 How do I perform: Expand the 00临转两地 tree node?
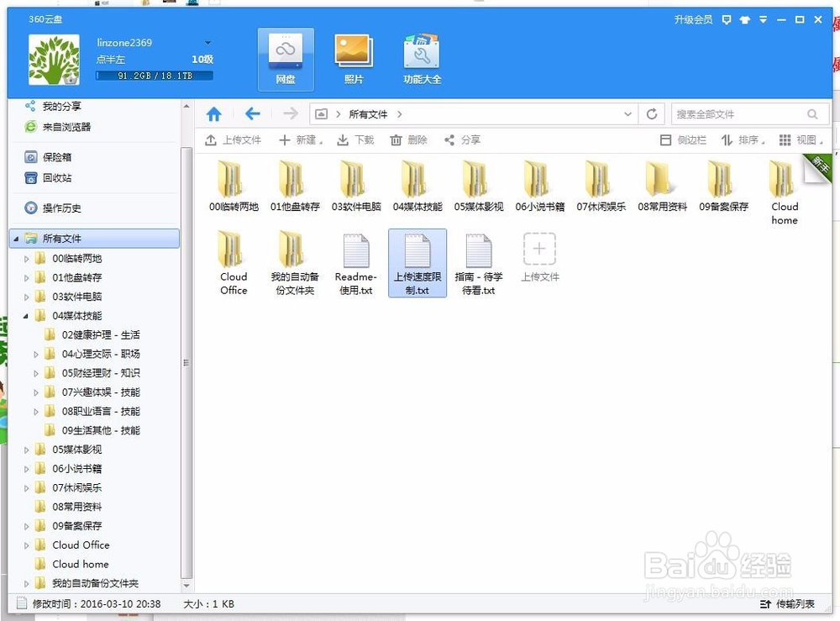[x=26, y=259]
